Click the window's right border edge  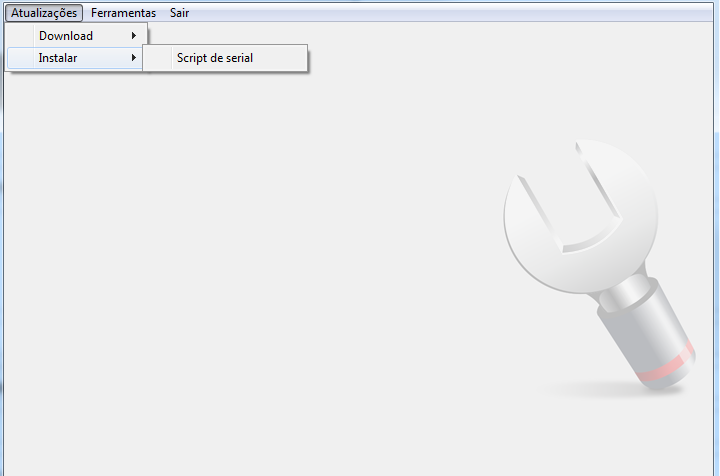[716, 250]
